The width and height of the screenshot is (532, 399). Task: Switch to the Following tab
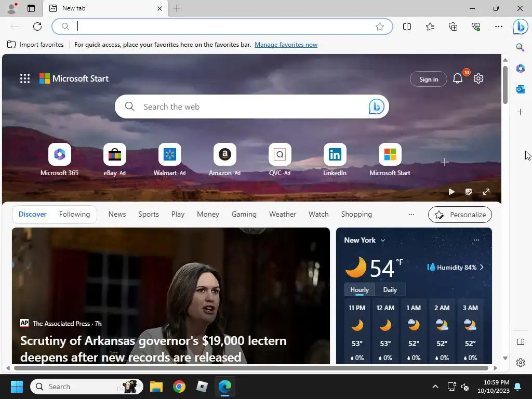click(x=74, y=214)
